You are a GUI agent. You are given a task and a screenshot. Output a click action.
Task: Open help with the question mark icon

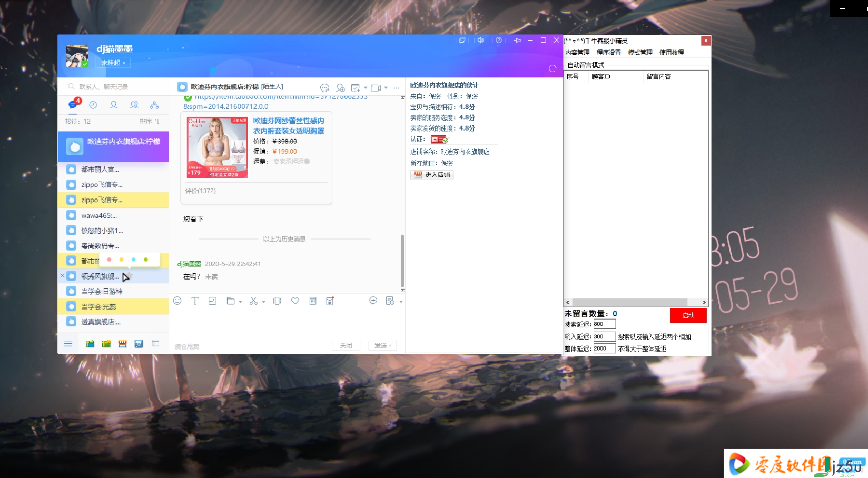499,40
